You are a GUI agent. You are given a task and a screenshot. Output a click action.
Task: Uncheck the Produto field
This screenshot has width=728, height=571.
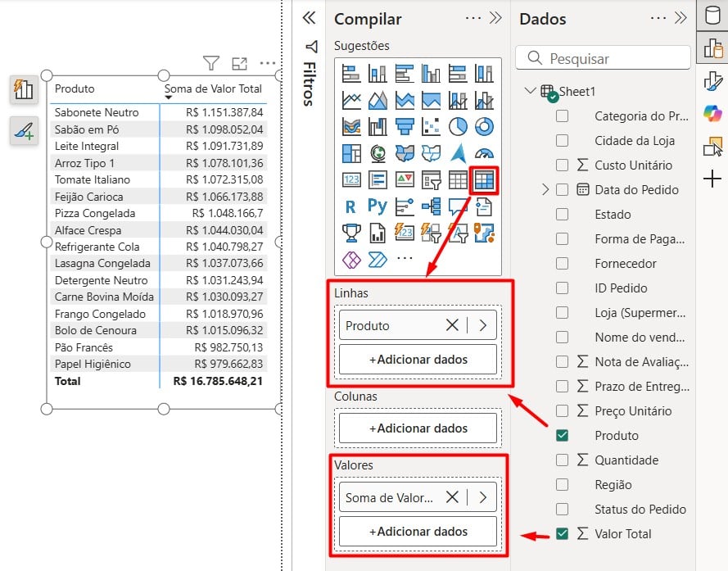point(563,435)
